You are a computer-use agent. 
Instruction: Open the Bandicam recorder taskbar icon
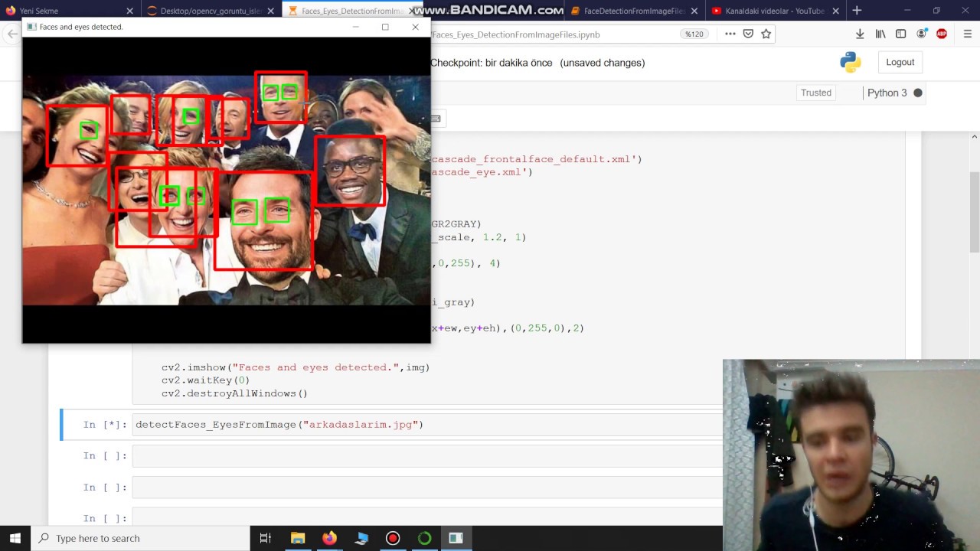(x=393, y=538)
